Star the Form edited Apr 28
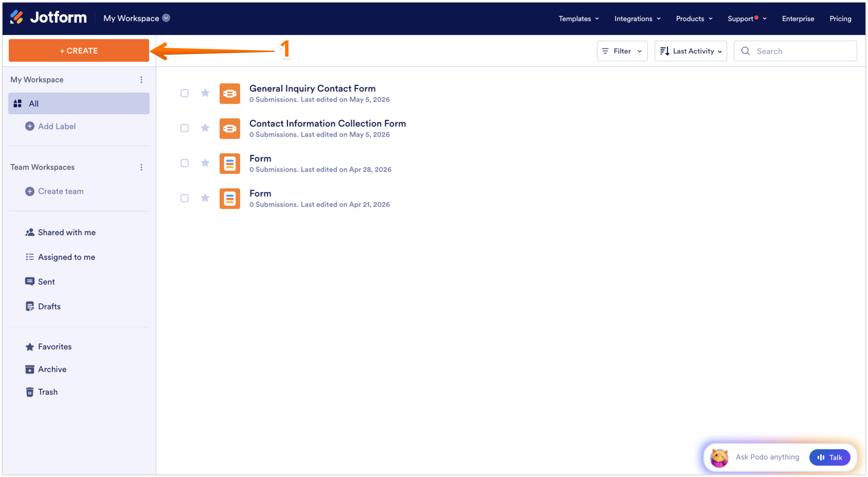The height and width of the screenshot is (477, 868). pyautogui.click(x=205, y=163)
